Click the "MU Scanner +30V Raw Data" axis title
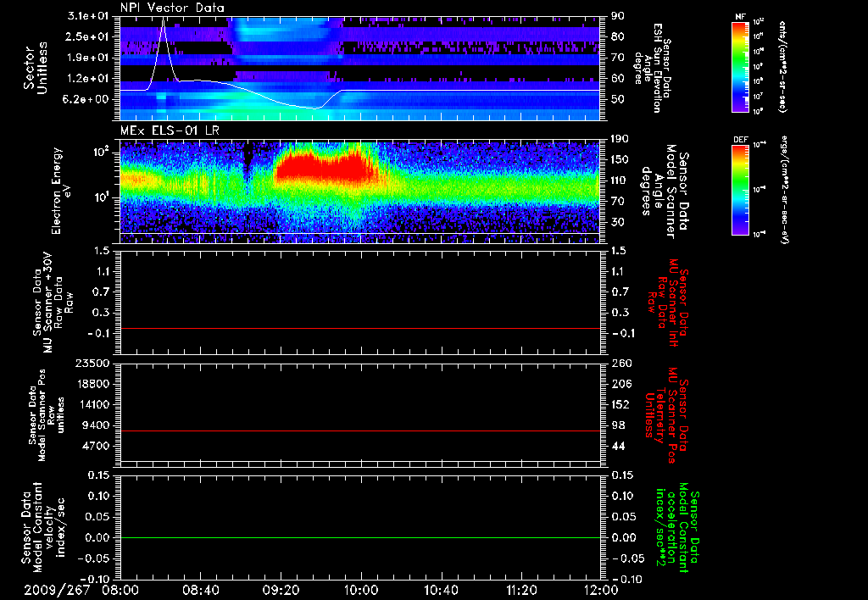The width and height of the screenshot is (868, 600). coord(52,303)
